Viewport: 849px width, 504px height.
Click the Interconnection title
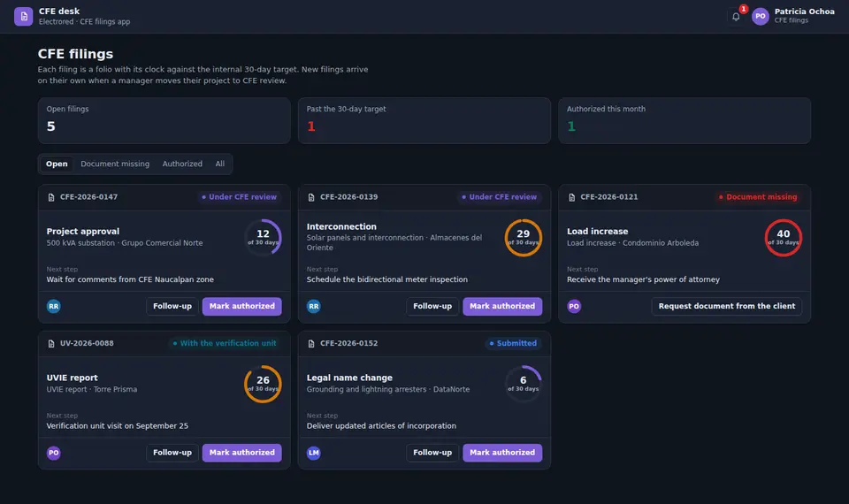(341, 227)
